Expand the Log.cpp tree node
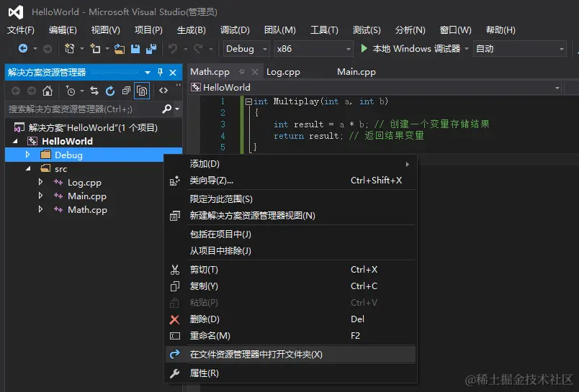This screenshot has height=392, width=579. 40,182
